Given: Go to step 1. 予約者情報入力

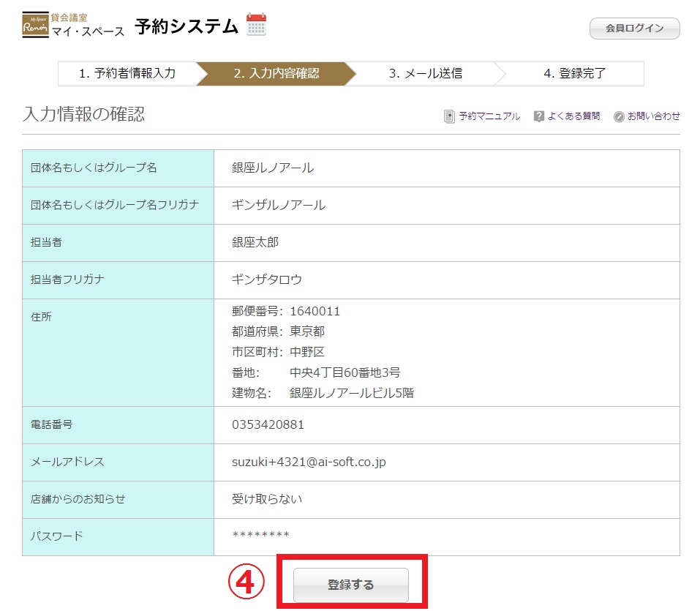Looking at the screenshot, I should click(127, 74).
